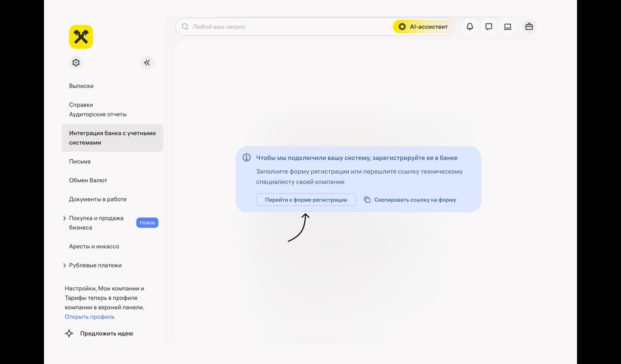Click Предложить идею

(107, 334)
